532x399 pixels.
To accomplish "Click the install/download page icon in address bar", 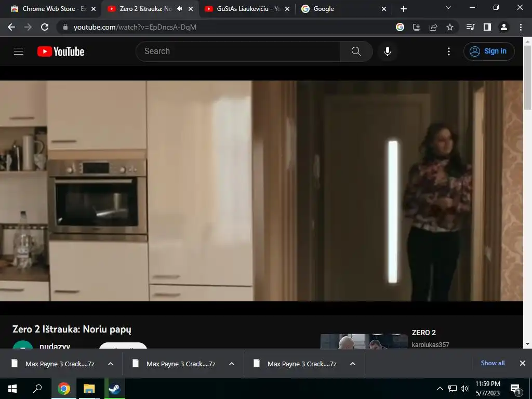I will pos(417,27).
